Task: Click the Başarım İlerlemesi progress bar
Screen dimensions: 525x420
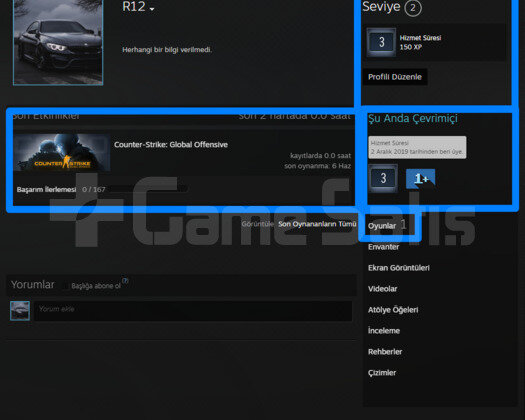Action: click(147, 189)
